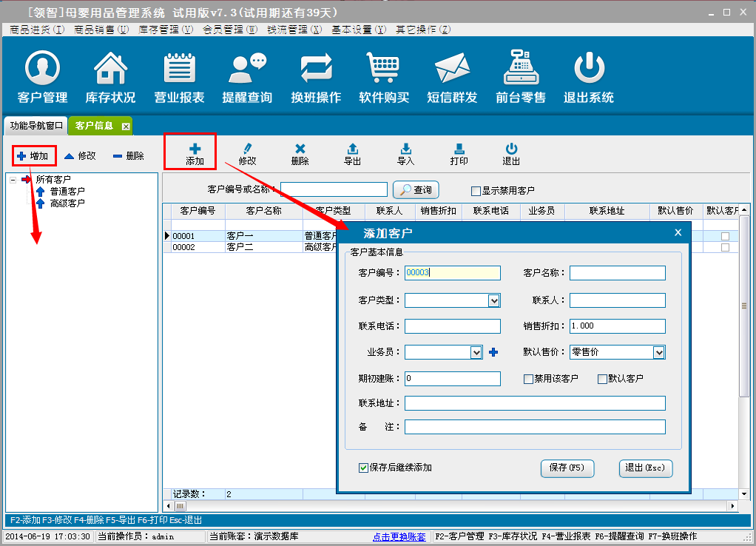This screenshot has height=546, width=756.
Task: Collapse the 所有客户 tree node
Action: [x=13, y=180]
